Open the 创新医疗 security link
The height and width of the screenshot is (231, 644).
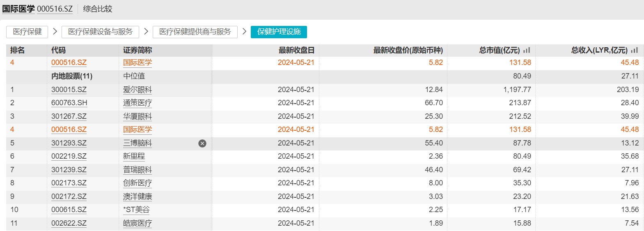pos(138,183)
